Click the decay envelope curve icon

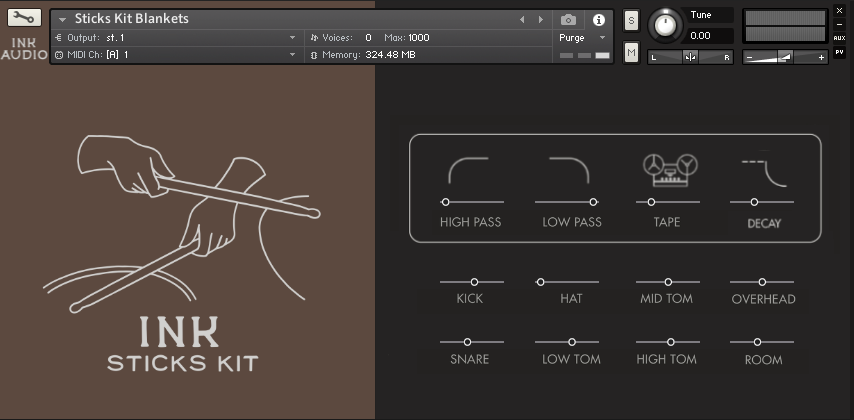[765, 173]
